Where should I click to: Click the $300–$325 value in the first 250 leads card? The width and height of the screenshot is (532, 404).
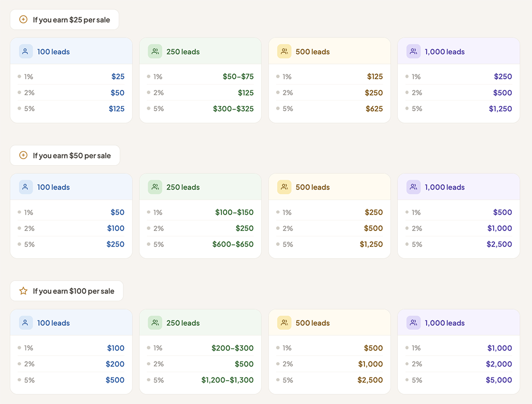click(x=233, y=109)
